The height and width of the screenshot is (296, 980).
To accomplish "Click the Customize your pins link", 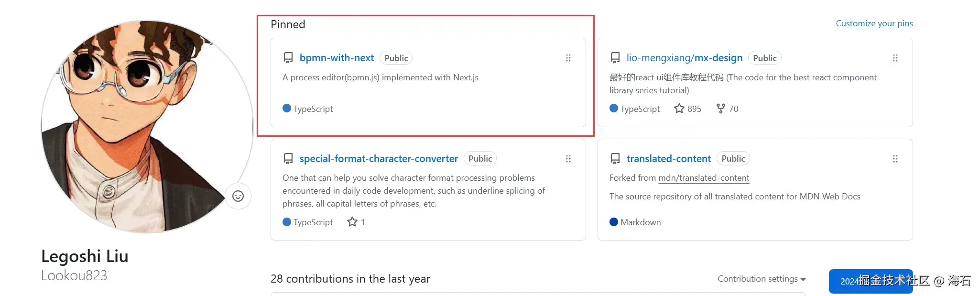I will 874,23.
